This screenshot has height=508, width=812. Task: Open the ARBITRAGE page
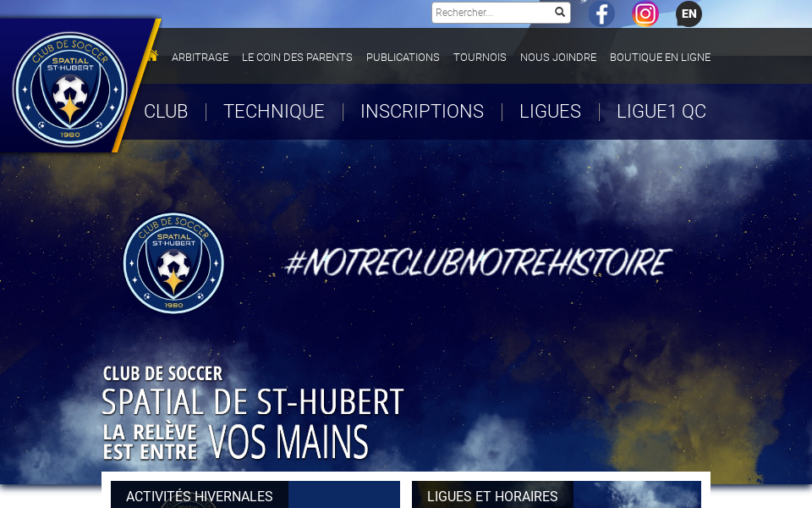click(x=200, y=57)
